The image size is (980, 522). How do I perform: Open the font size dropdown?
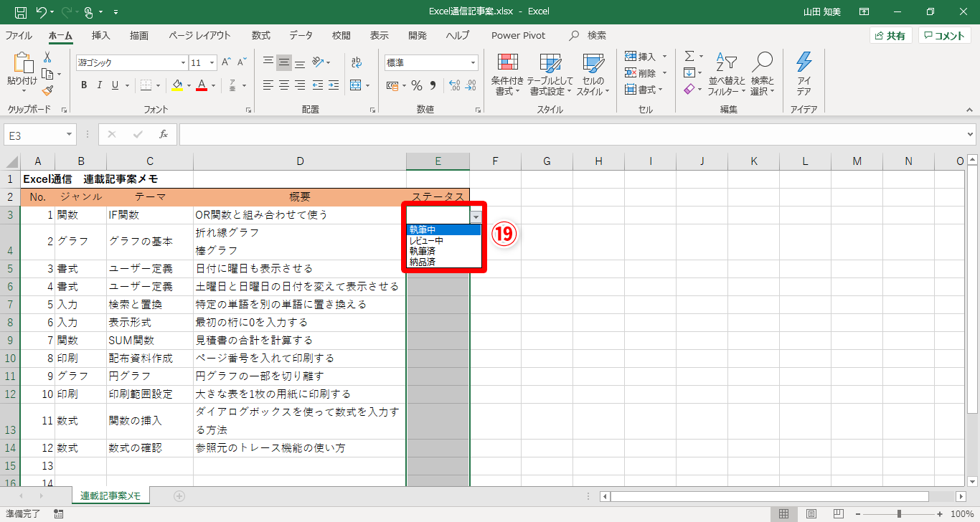212,62
